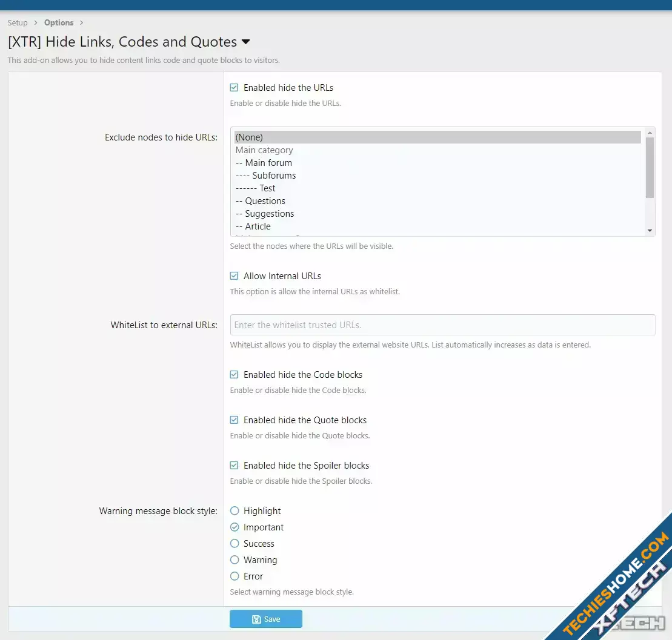Screen dimensions: 672x640
Task: Uncheck Enabled hide the Quote blocks
Action: [235, 420]
